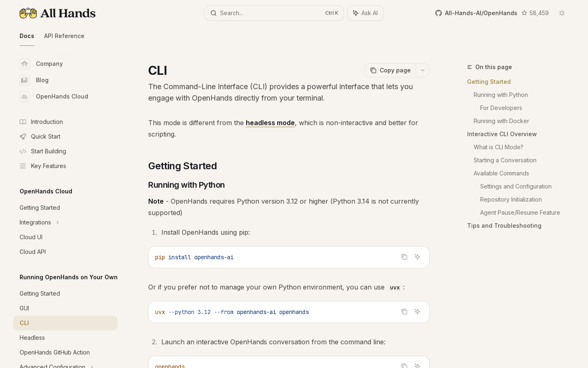Click the Ask AI button

click(365, 13)
